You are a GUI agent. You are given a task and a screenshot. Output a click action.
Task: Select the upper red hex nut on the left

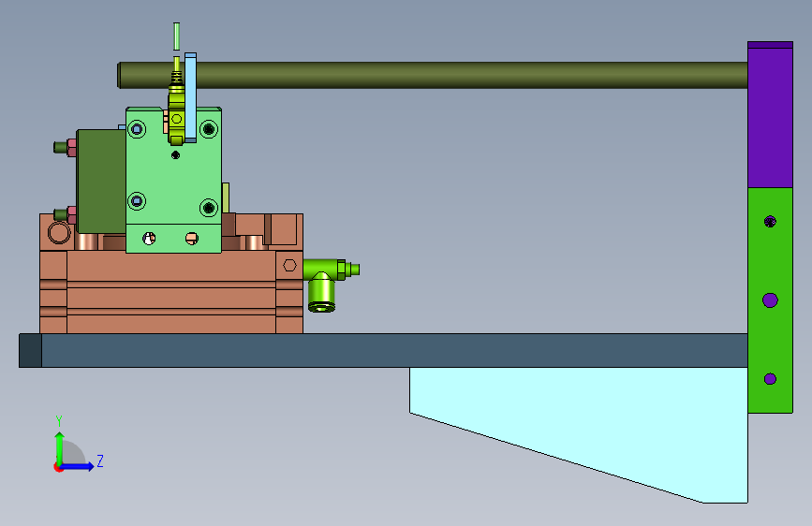click(x=71, y=148)
